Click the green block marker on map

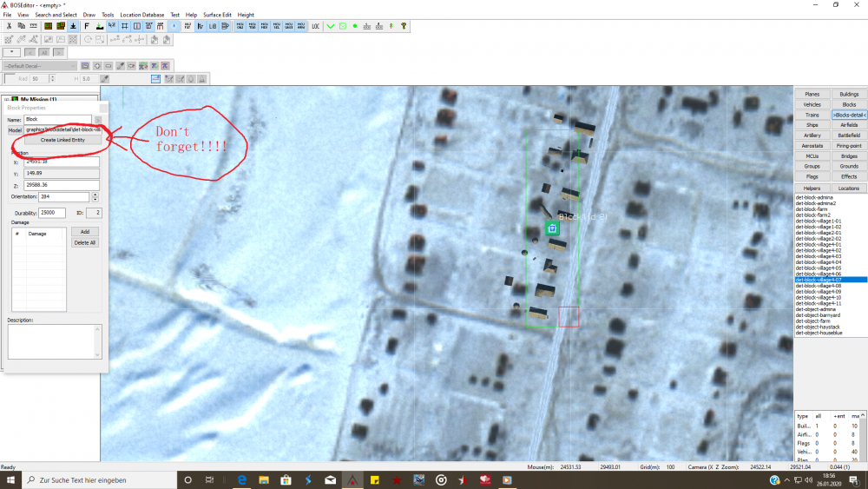click(x=552, y=228)
